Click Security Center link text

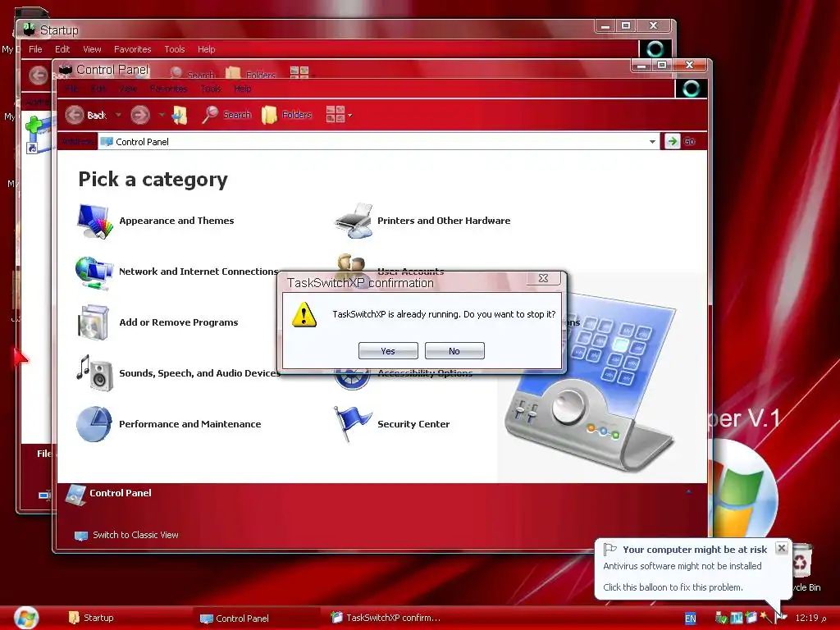[x=413, y=424]
